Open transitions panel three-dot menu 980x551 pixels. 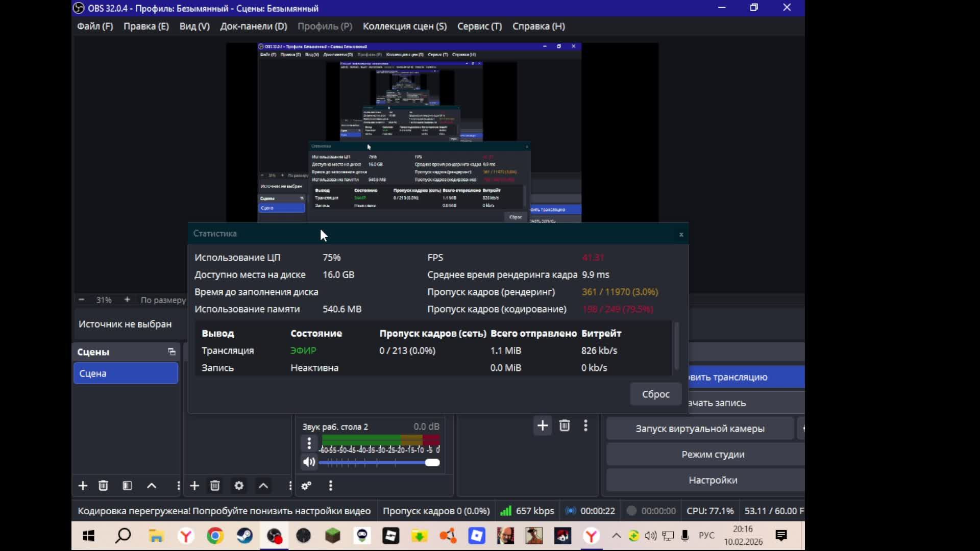point(585,425)
